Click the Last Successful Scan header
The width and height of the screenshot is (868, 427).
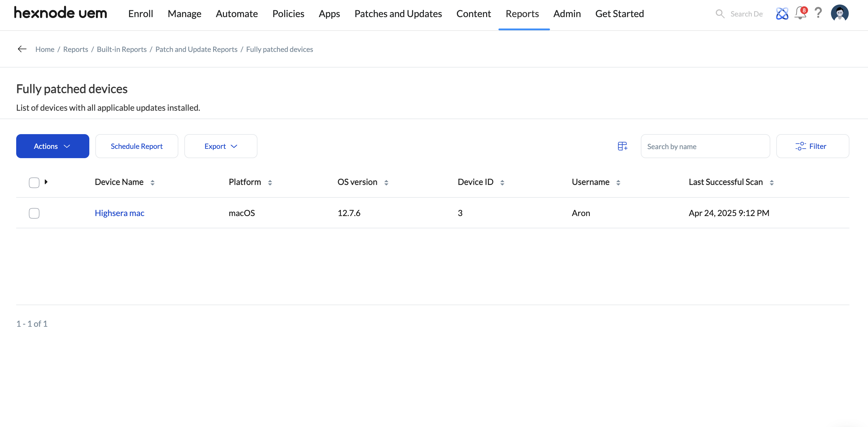[x=725, y=182]
